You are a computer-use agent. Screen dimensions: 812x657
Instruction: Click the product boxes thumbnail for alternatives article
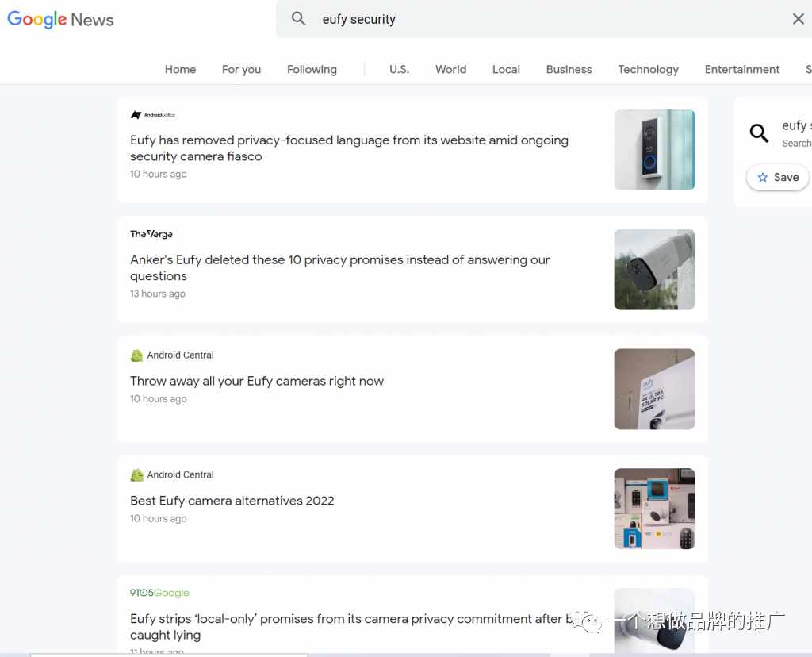(x=654, y=509)
